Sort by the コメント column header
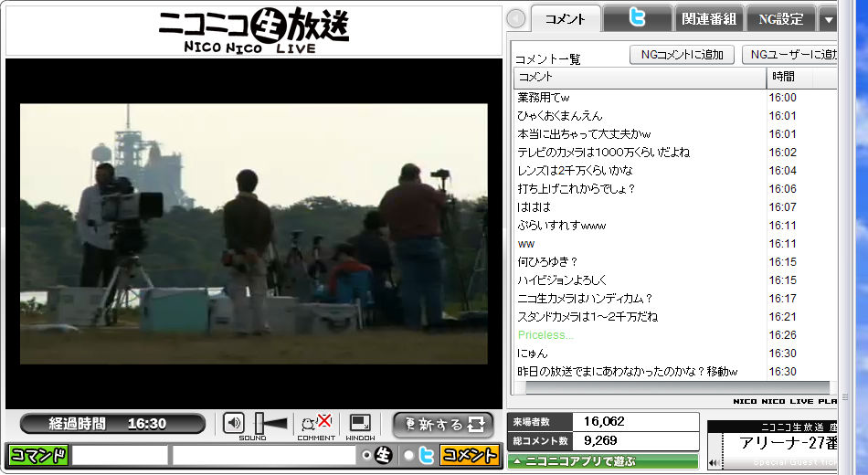 (640, 77)
